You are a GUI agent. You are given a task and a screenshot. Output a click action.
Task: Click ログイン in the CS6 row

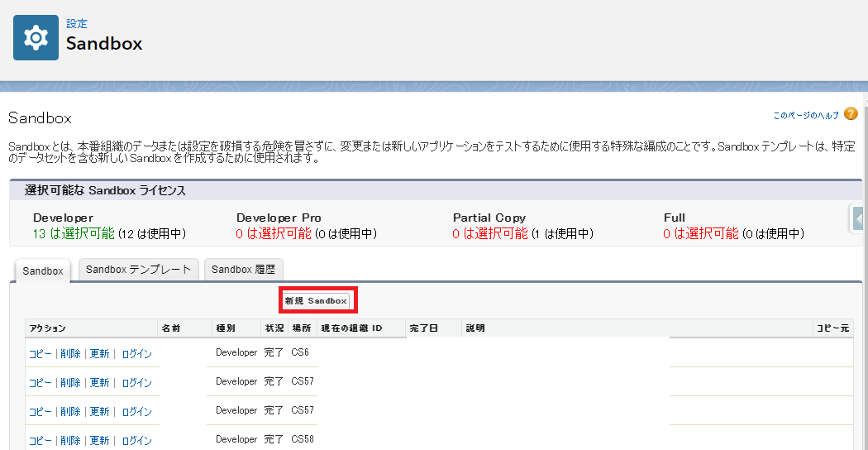tap(136, 353)
